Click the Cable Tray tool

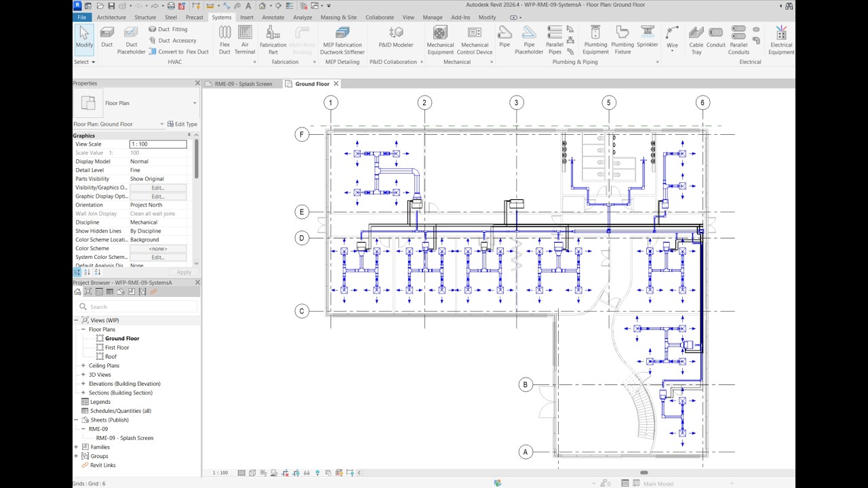(x=696, y=40)
